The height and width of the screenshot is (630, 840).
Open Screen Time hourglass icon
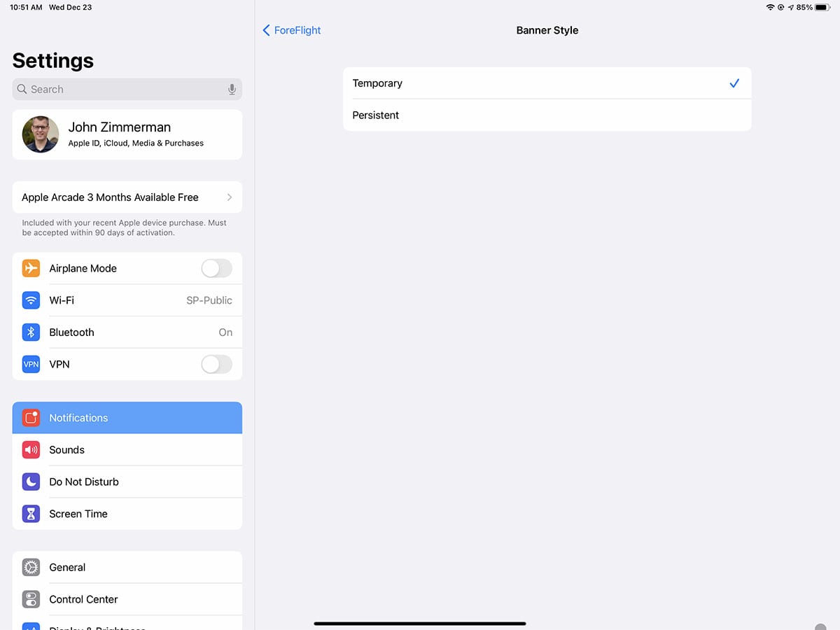coord(31,514)
